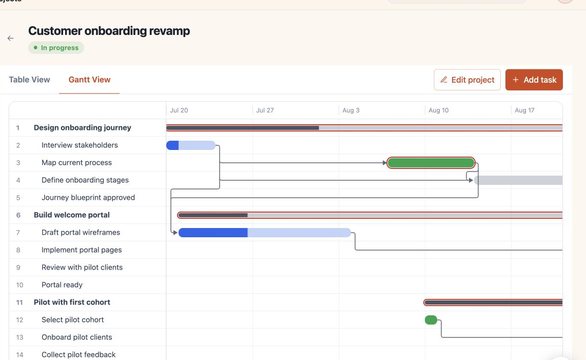Screen dimensions: 586x360
Task: Select Journey blueprint approved milestone
Action: pyautogui.click(x=88, y=197)
